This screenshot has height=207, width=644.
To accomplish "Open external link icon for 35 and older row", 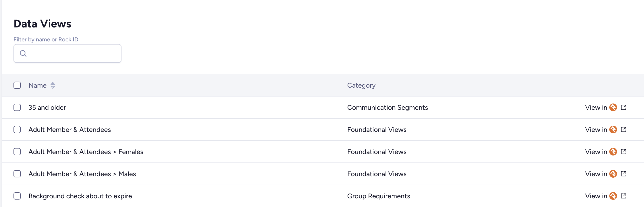I will pyautogui.click(x=624, y=107).
